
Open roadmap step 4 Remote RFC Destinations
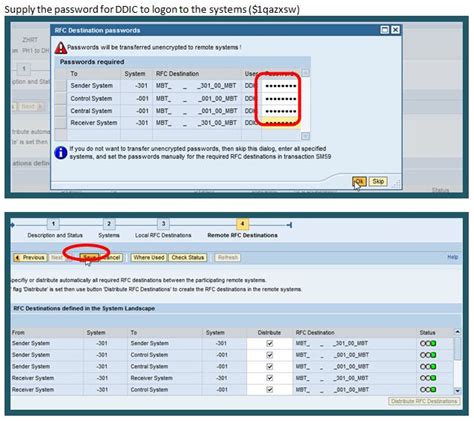click(242, 224)
